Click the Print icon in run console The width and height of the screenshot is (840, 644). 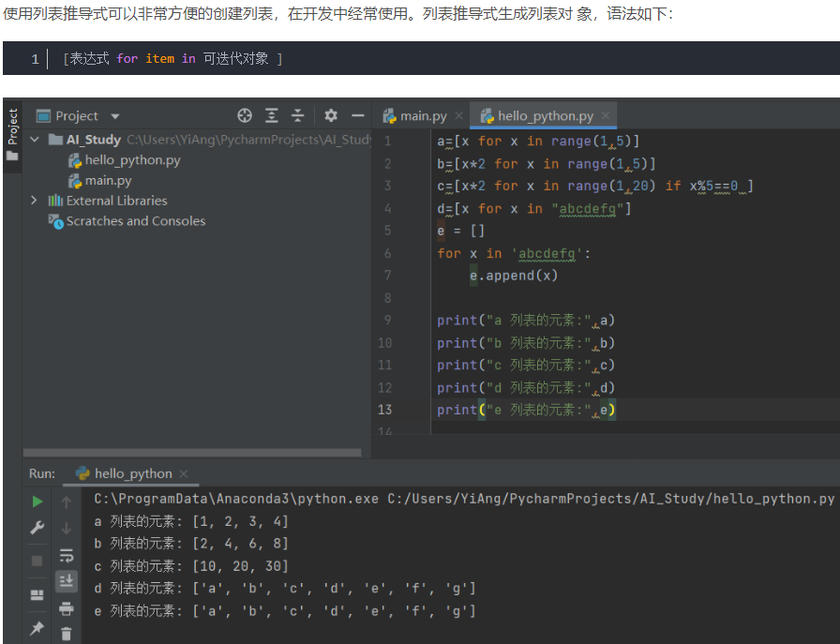pyautogui.click(x=66, y=608)
